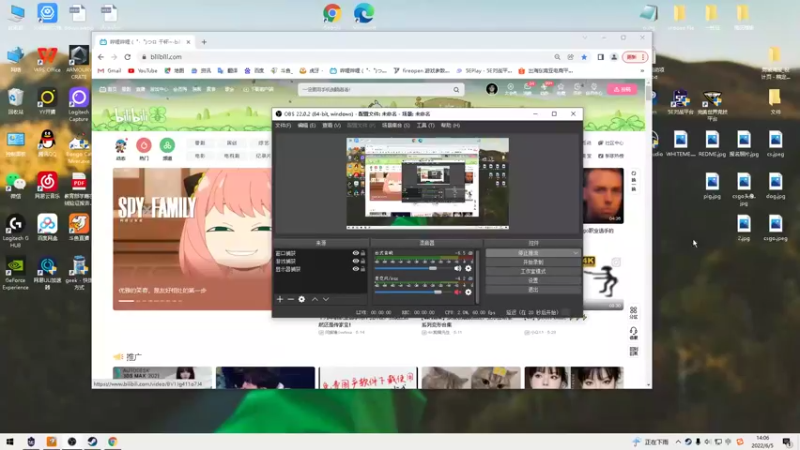Open bilibili 热门 red circle icon
Viewport: 800px width, 450px height.
144,145
